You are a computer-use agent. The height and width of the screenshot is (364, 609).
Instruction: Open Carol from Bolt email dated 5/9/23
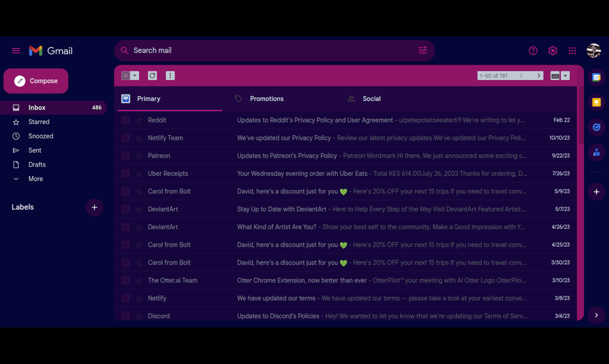[346, 191]
